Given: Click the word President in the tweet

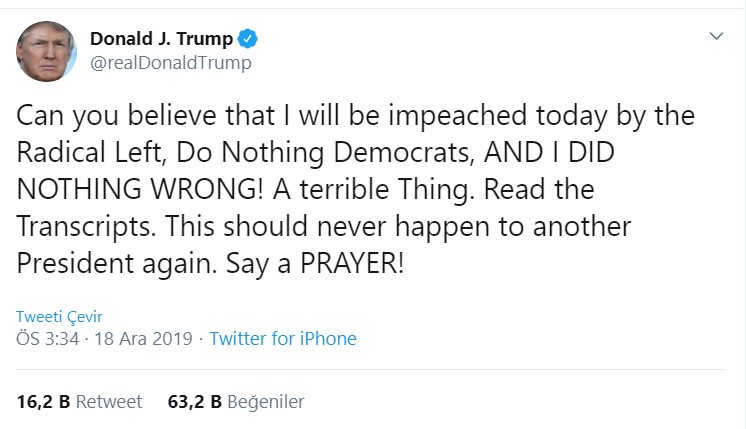Looking at the screenshot, I should click(82, 264).
